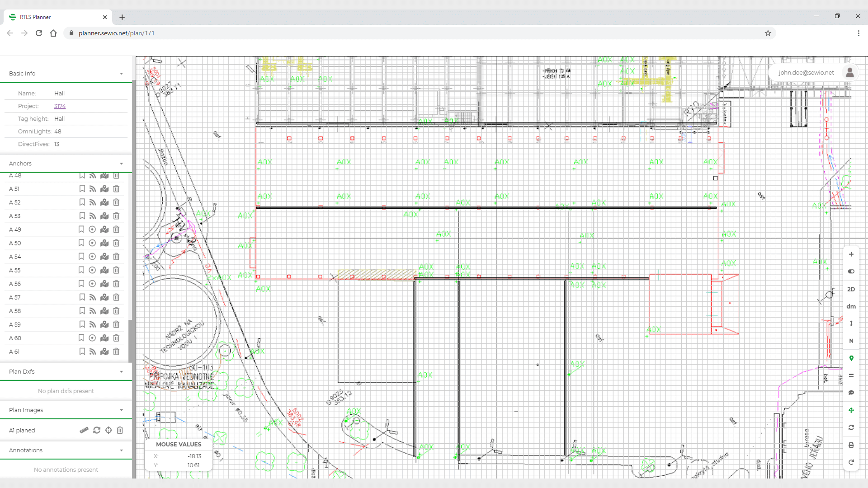Click the printer icon in right toolbar
The height and width of the screenshot is (488, 868).
coord(851,445)
